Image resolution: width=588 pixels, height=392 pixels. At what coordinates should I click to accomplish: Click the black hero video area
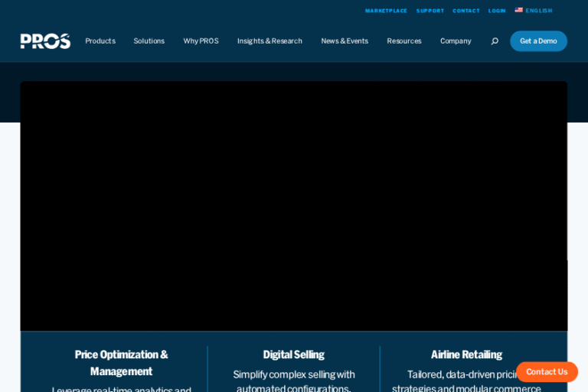pyautogui.click(x=294, y=207)
